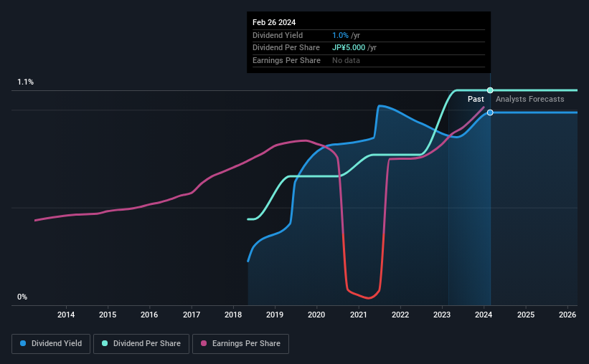The height and width of the screenshot is (364, 589).
Task: Click the 2020 x-axis label
Action: [x=316, y=315]
